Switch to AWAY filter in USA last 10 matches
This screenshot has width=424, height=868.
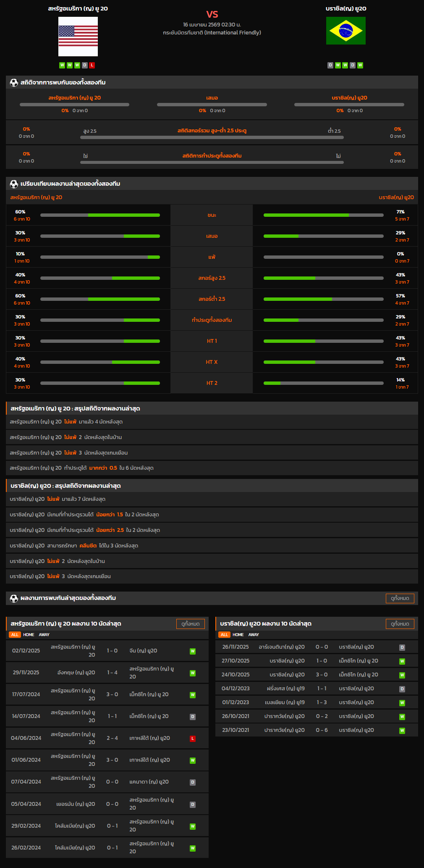click(x=44, y=635)
